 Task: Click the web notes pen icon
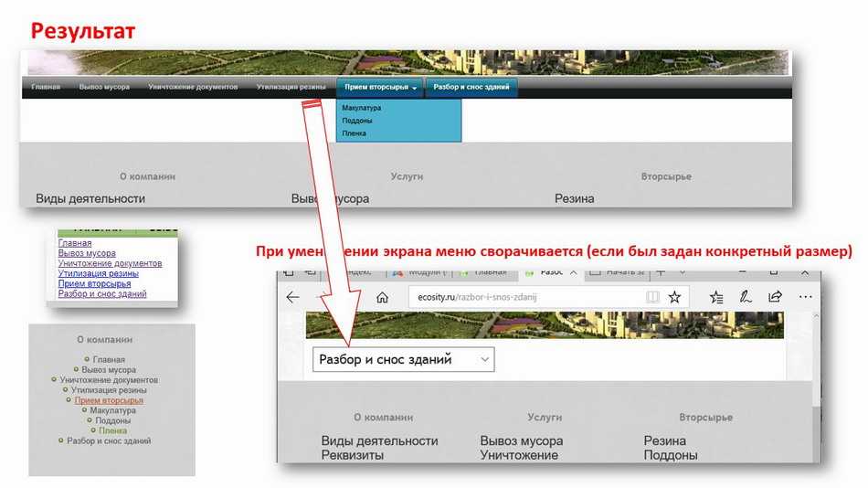746,297
